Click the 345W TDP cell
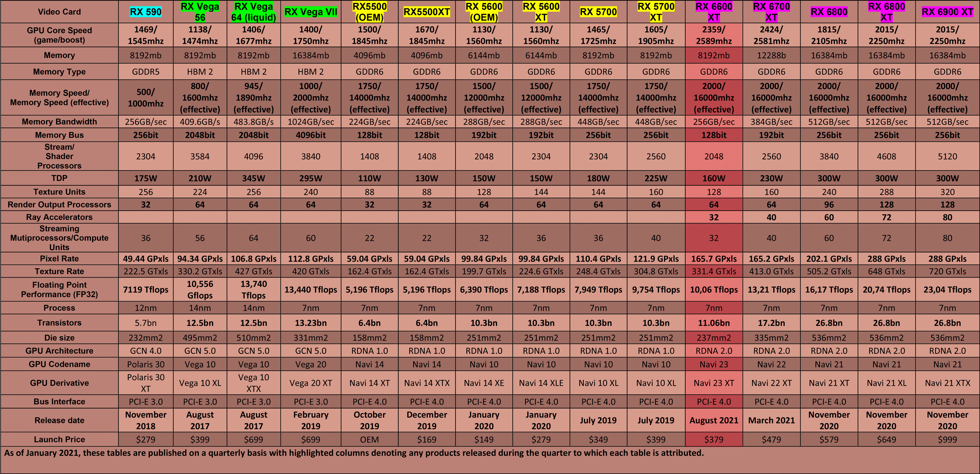Image resolution: width=980 pixels, height=474 pixels. 253,178
